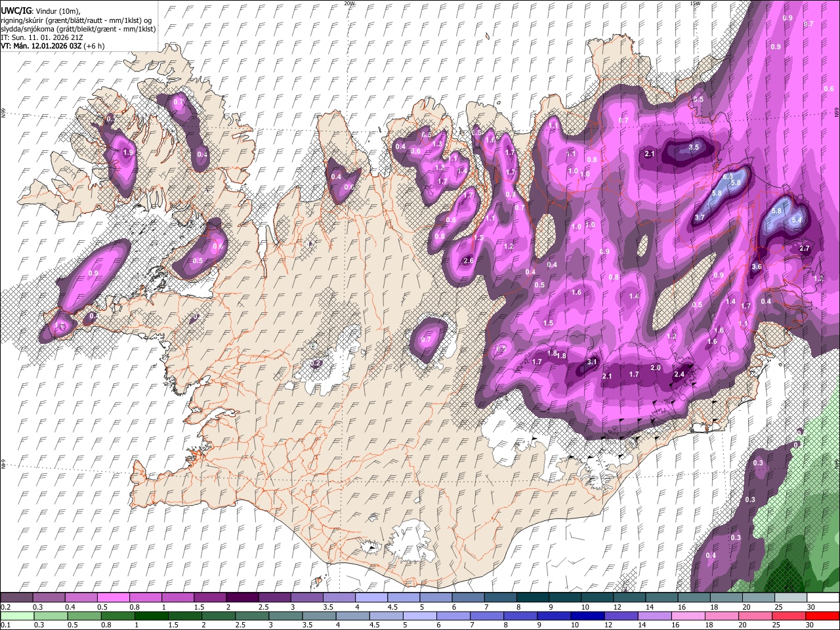Pick the pink 16 swatch in lower legend
Screen dimensions: 840x630
pos(688,616)
